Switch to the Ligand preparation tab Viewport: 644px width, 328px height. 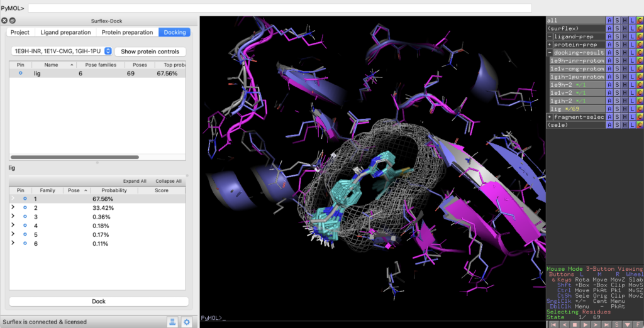(x=65, y=33)
